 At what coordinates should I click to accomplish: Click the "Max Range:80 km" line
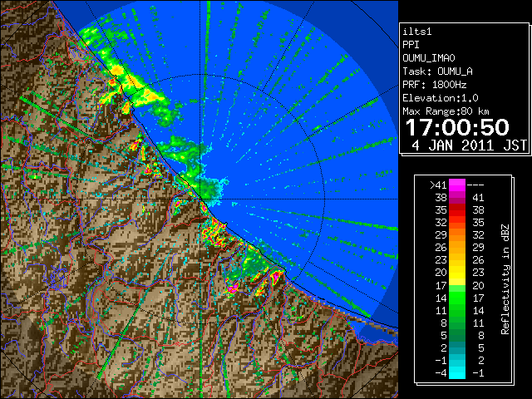(446, 111)
